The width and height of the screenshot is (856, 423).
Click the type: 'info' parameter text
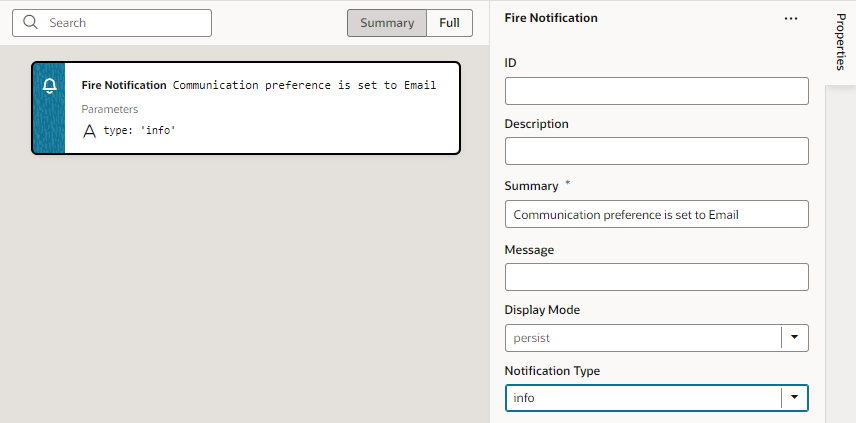click(x=140, y=131)
